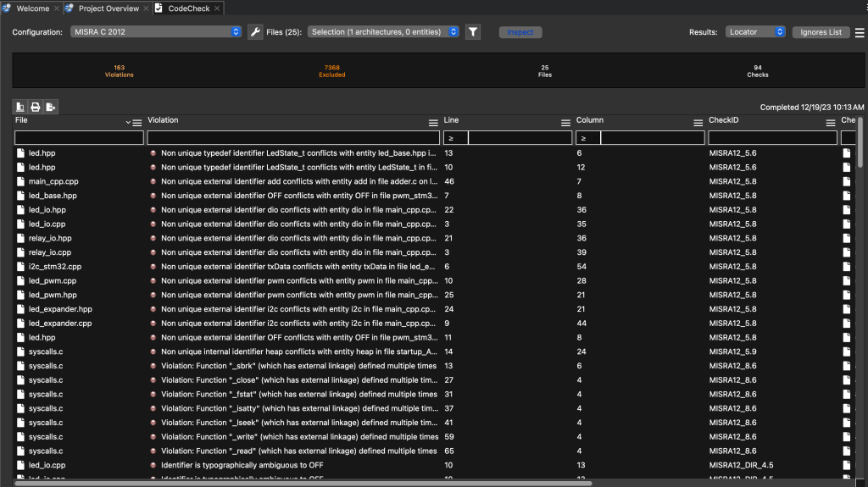This screenshot has width=868, height=487.
Task: Open MISRA C 2012 configuration dropdown
Action: click(156, 32)
